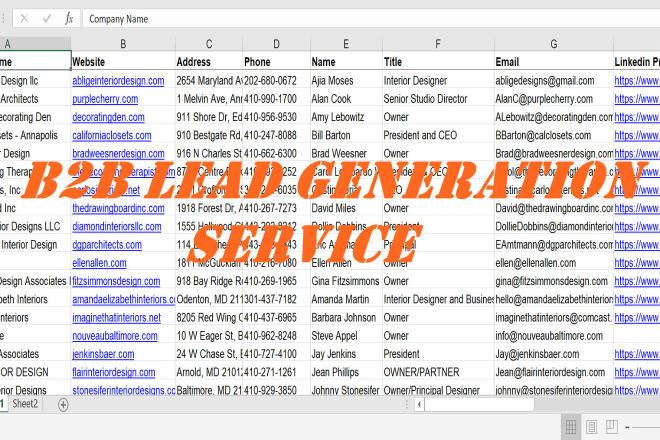Select phone cell 410-727-4100

(x=276, y=354)
